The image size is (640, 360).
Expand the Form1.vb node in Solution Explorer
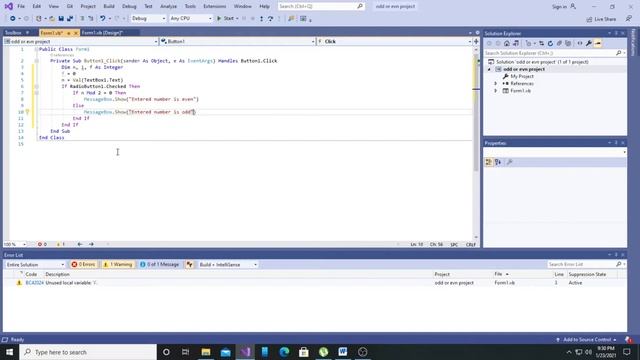496,91
